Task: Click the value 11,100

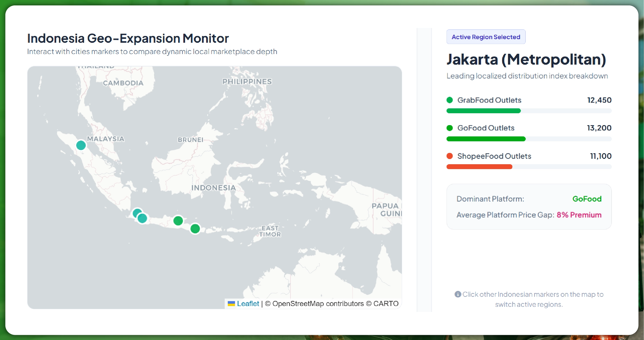Action: (x=601, y=156)
